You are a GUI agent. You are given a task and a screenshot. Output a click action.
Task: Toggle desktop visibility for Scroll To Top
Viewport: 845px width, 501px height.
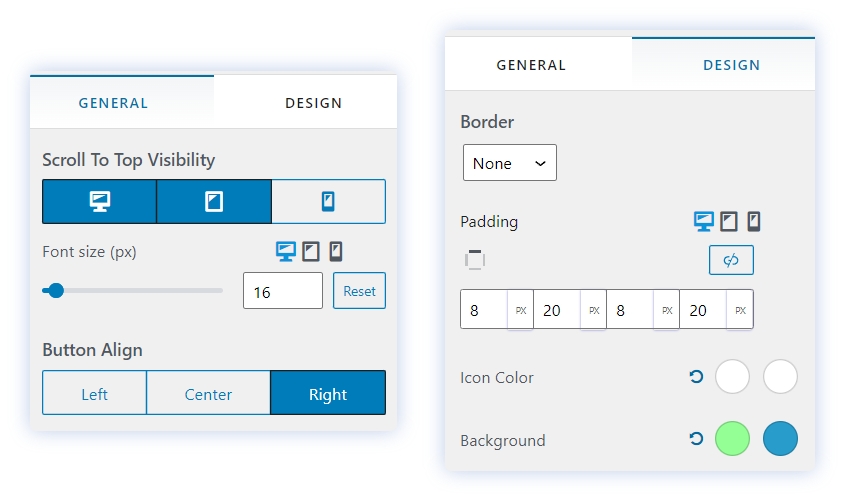tap(99, 202)
